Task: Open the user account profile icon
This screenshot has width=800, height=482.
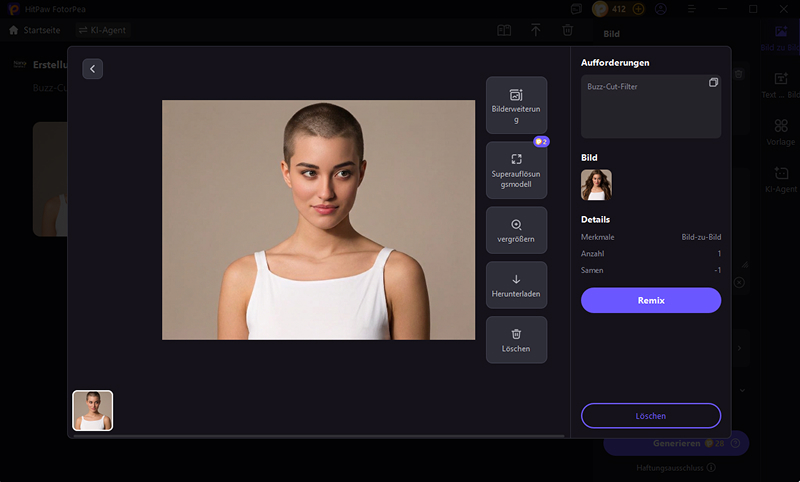Action: tap(661, 9)
